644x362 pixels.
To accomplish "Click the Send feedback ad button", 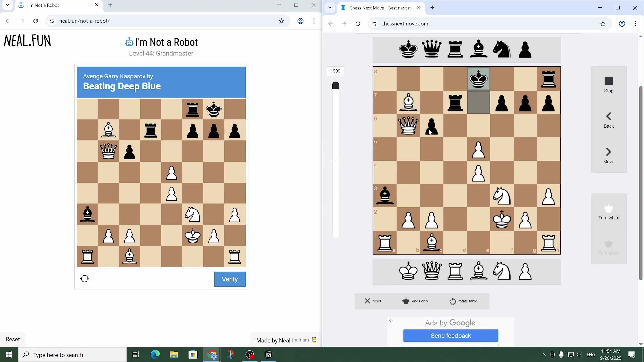I will pyautogui.click(x=450, y=336).
